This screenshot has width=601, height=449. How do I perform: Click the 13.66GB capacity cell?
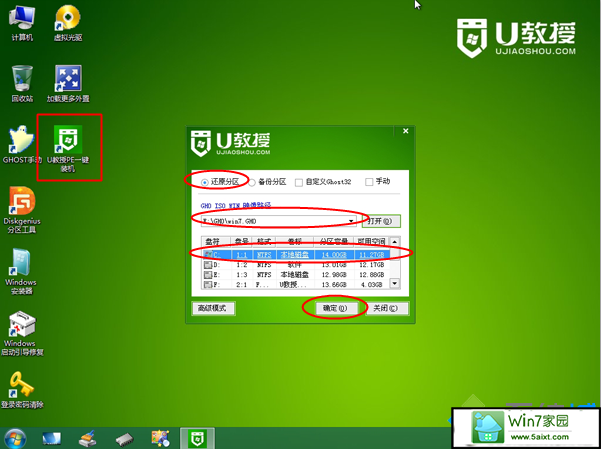pos(334,285)
